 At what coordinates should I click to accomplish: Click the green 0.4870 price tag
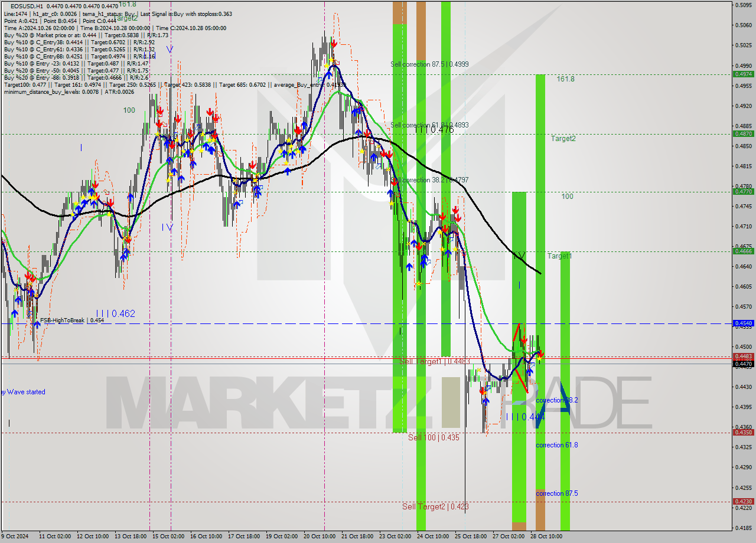(742, 133)
